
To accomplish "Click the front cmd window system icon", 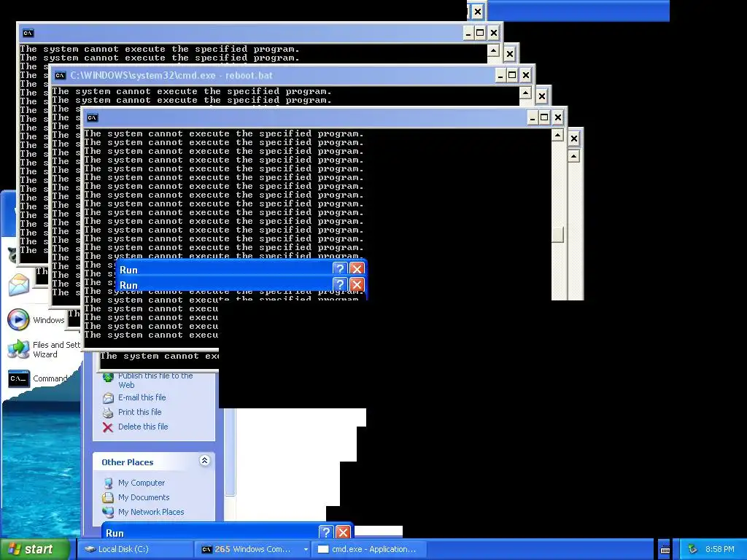I will pyautogui.click(x=93, y=117).
